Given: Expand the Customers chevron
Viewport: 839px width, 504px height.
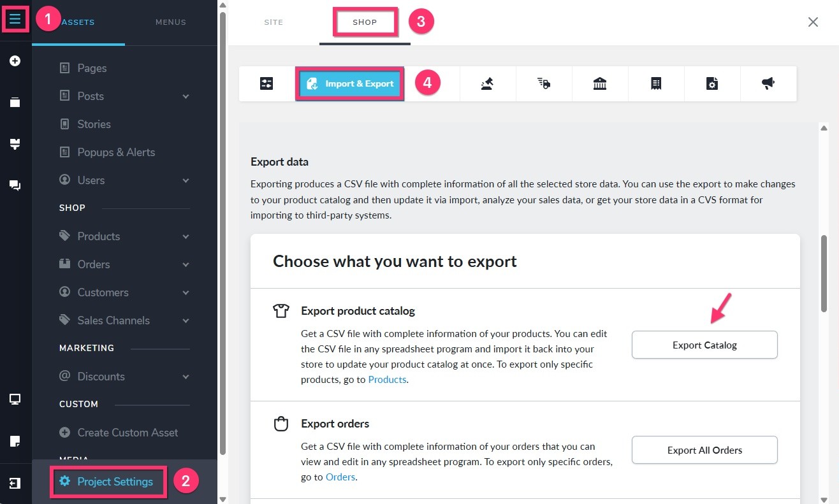Looking at the screenshot, I should point(186,292).
